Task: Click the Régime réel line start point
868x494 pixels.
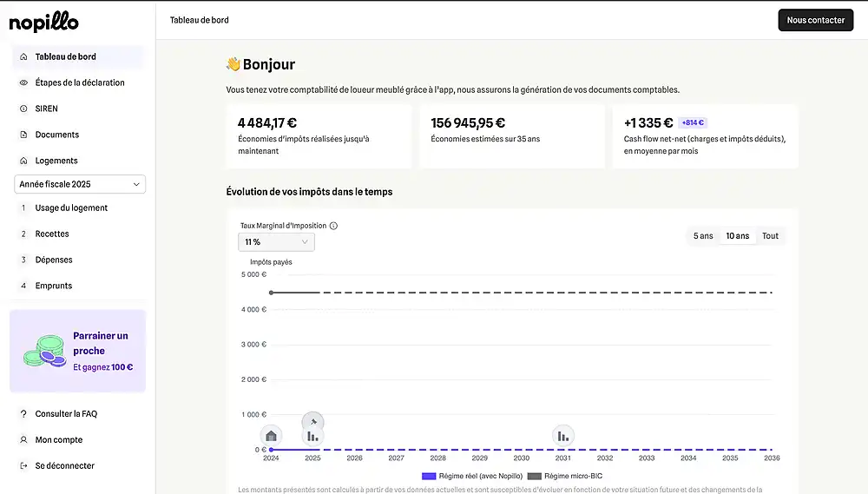Action: pyautogui.click(x=271, y=450)
